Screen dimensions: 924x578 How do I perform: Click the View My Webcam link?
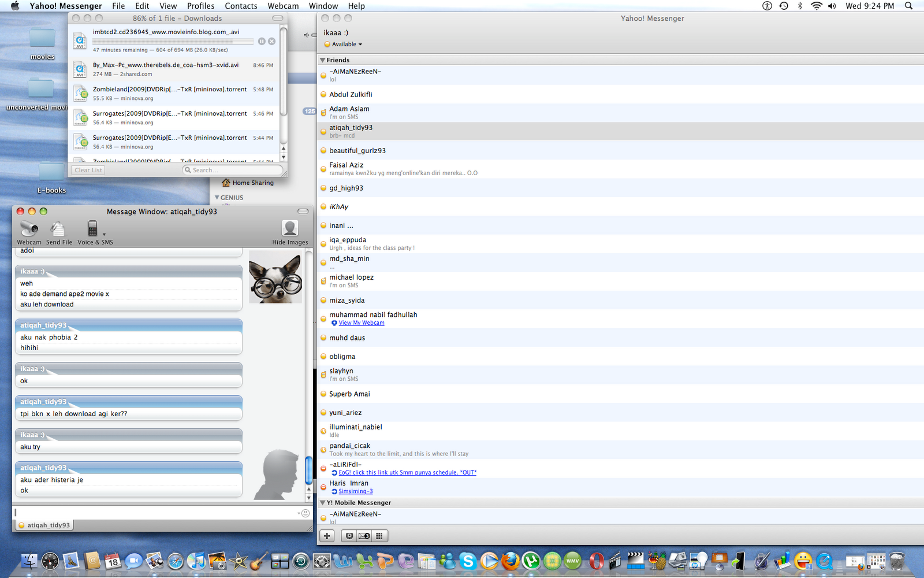tap(362, 323)
